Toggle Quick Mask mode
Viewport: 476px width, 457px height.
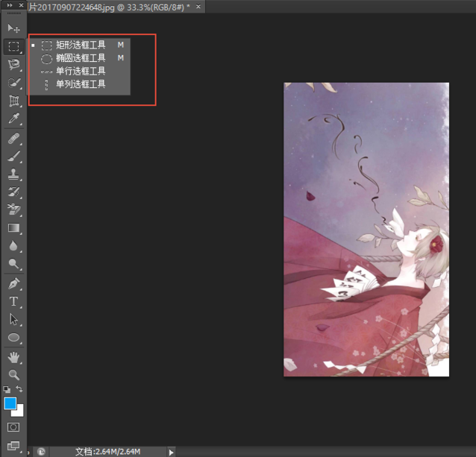pyautogui.click(x=13, y=427)
